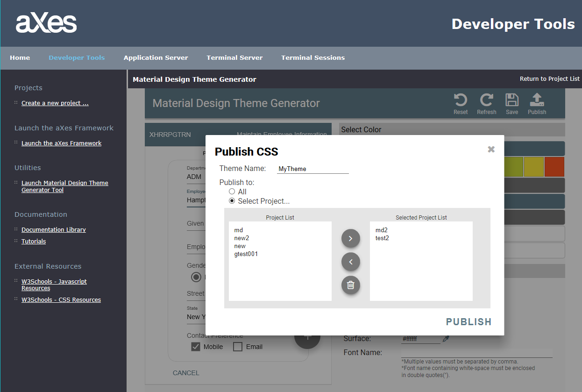Click the Theme Name input field

312,169
